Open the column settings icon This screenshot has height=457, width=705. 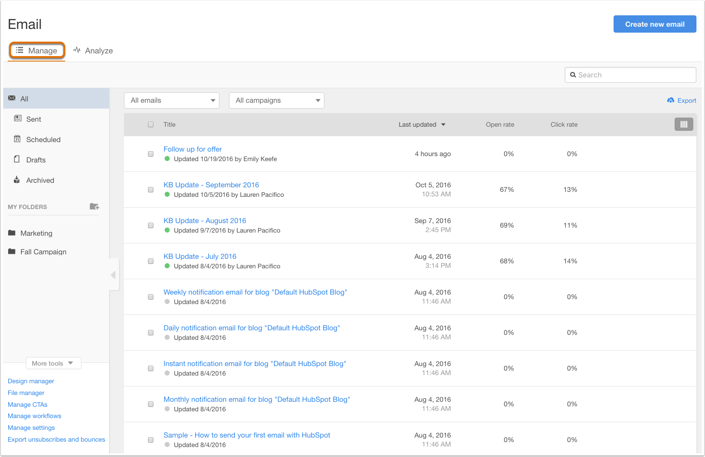(x=683, y=125)
